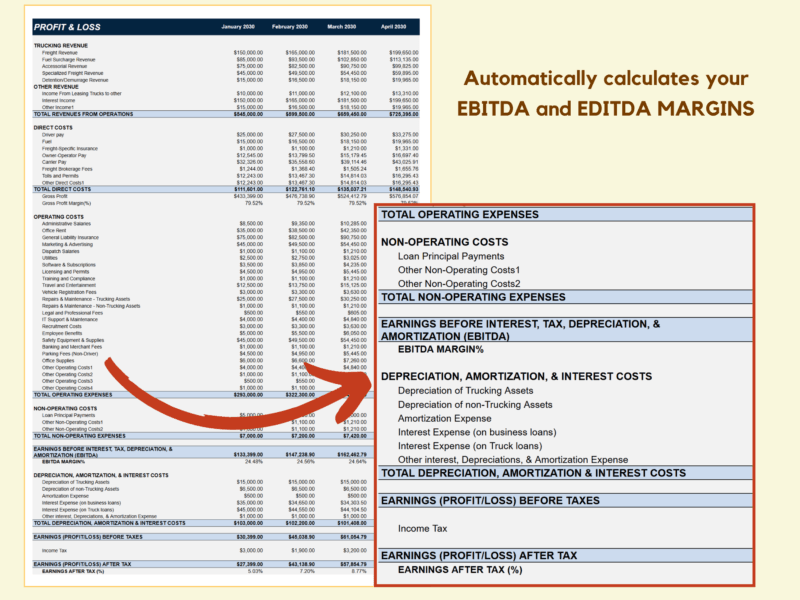Select the Accessorial Revenue row label
The width and height of the screenshot is (800, 600).
pyautogui.click(x=64, y=66)
